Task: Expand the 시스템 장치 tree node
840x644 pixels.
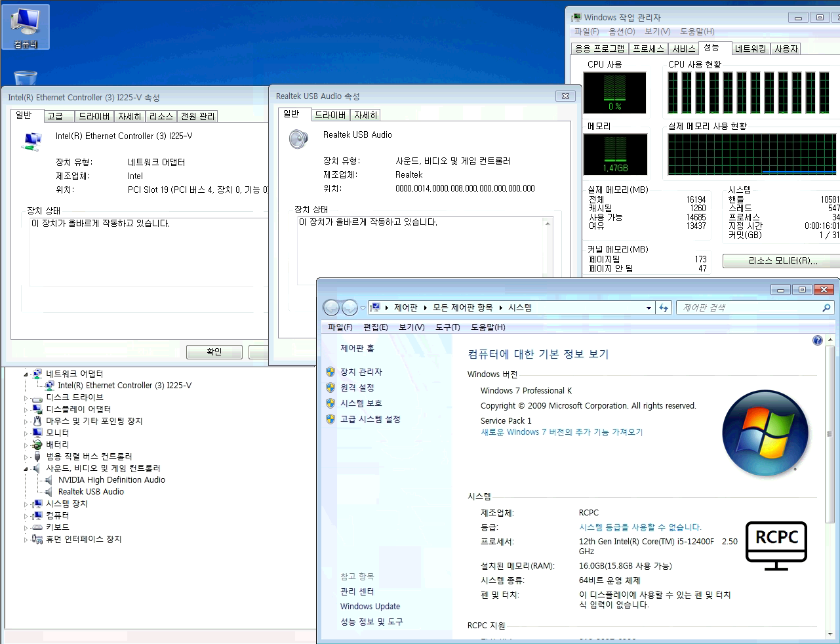Action: [26, 504]
